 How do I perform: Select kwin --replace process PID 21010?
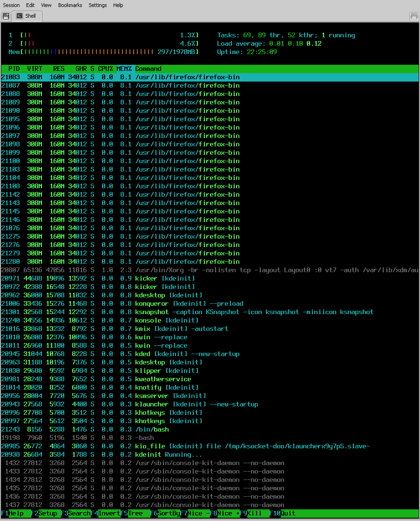point(210,337)
